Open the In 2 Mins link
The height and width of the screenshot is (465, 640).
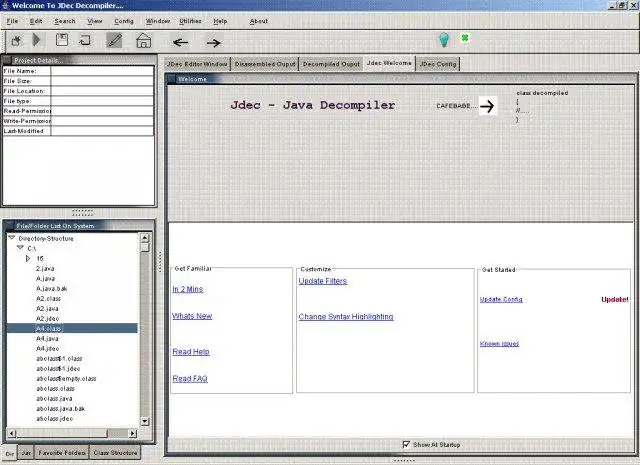pyautogui.click(x=188, y=289)
